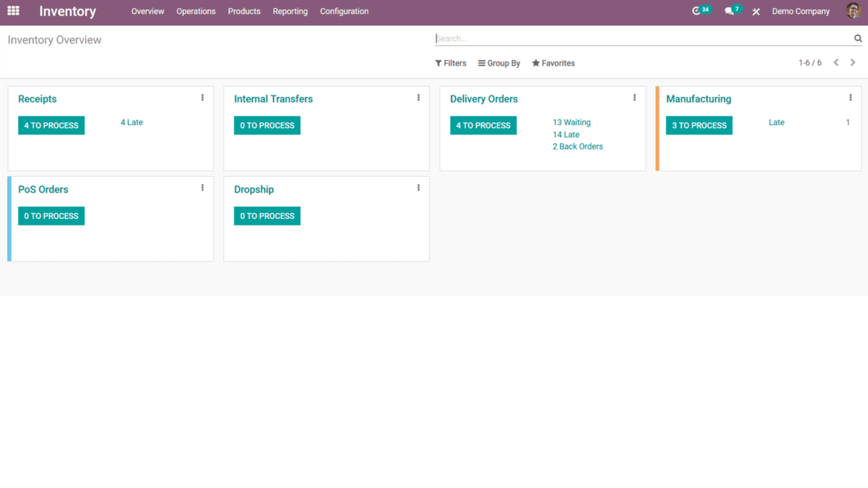Open the 14 Late delivery orders link

point(565,134)
